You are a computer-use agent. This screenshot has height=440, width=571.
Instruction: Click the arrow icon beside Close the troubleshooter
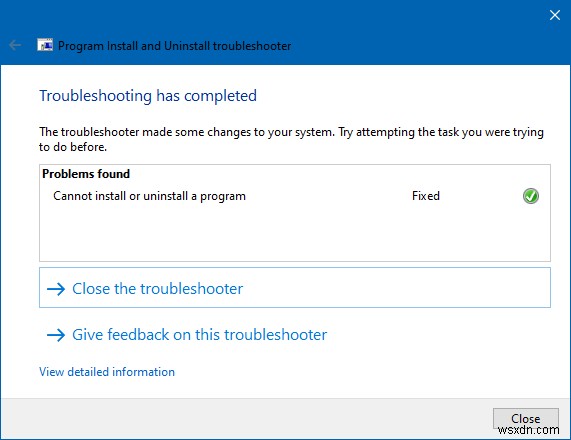[x=56, y=289]
